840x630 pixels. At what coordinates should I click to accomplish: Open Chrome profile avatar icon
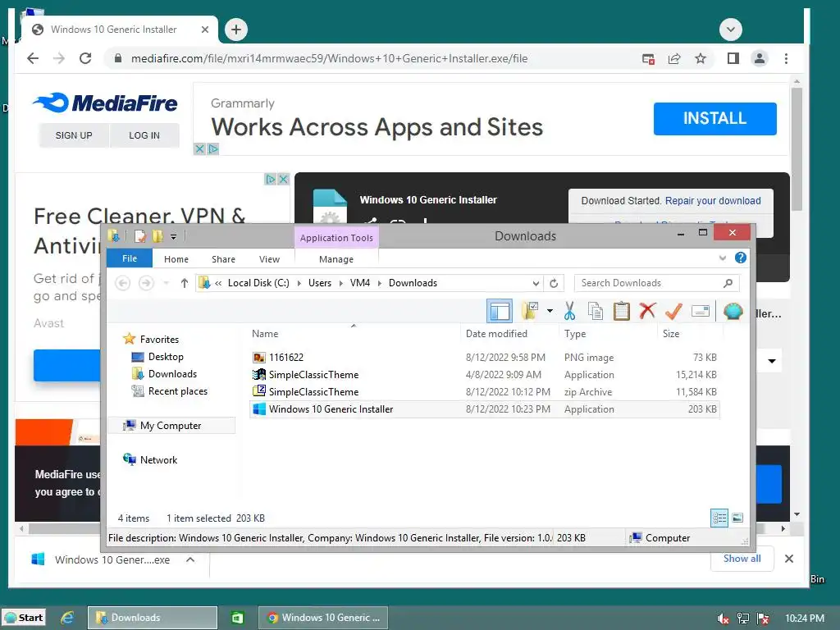point(759,58)
